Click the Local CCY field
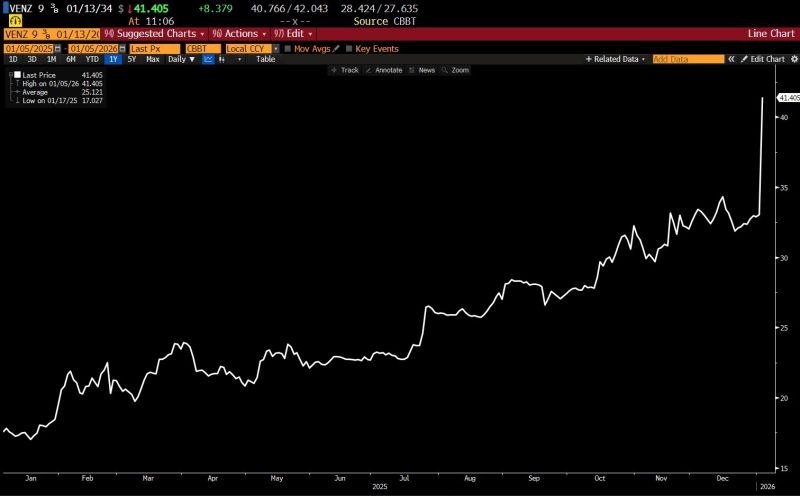800x496 pixels. pos(249,48)
